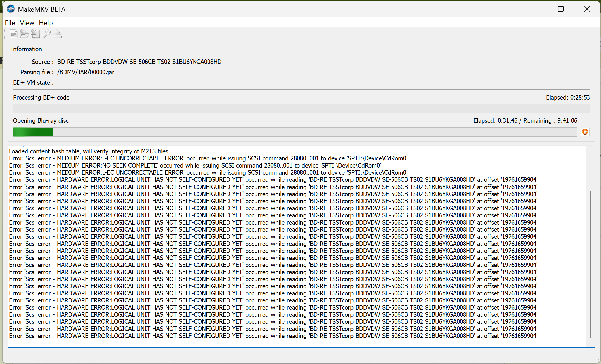Click the 'NO SEEK COMPLETE' error log line
601x364 pixels.
[x=195, y=166]
